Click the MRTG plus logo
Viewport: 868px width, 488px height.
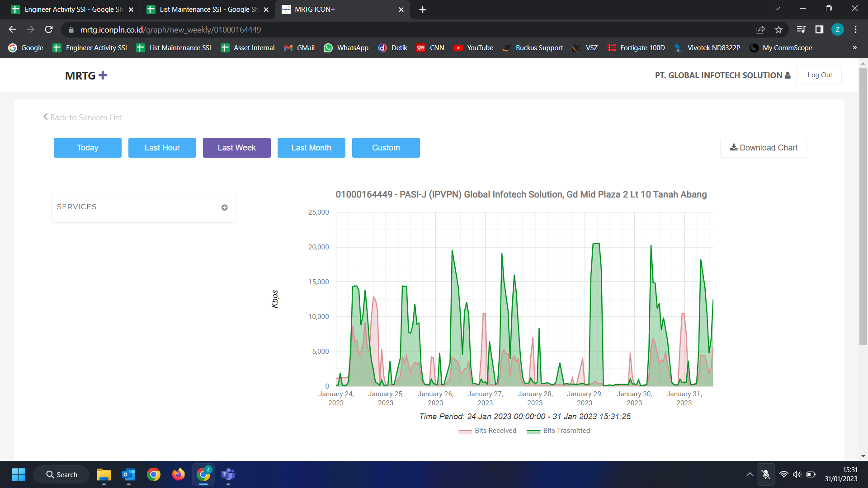pyautogui.click(x=86, y=75)
